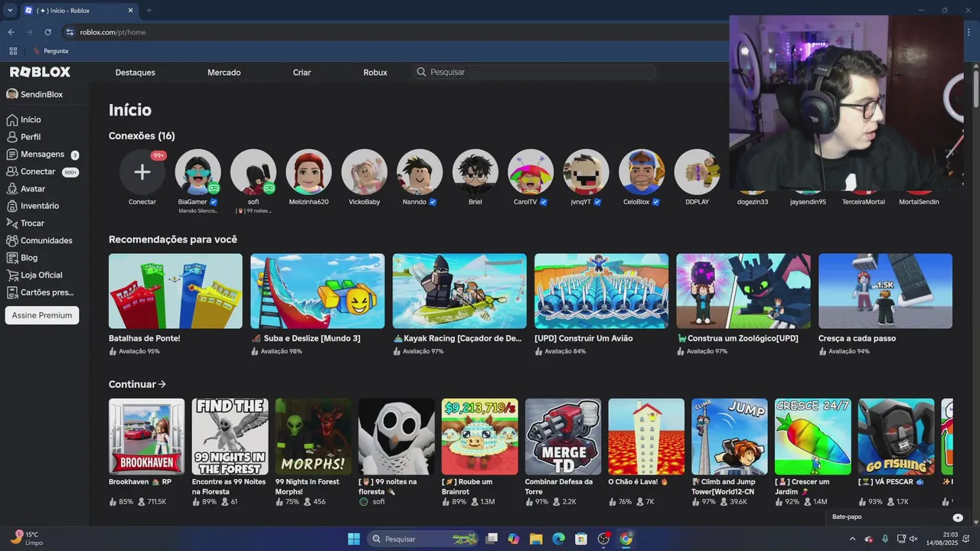This screenshot has height=551, width=980.
Task: Open the Mercado menu
Action: pyautogui.click(x=224, y=72)
